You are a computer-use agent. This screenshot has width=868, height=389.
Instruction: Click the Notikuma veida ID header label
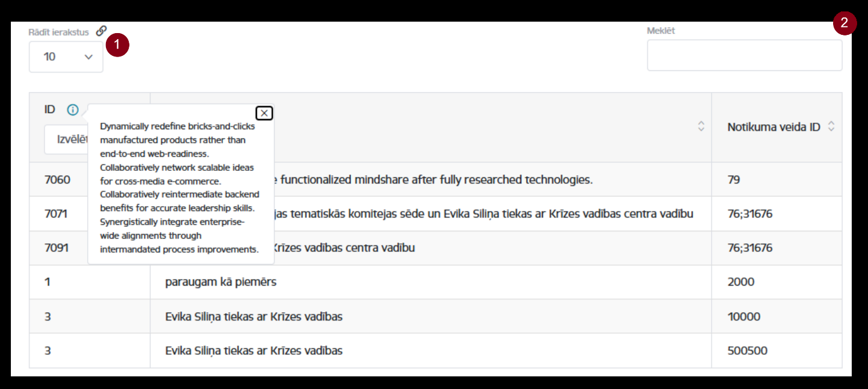773,127
